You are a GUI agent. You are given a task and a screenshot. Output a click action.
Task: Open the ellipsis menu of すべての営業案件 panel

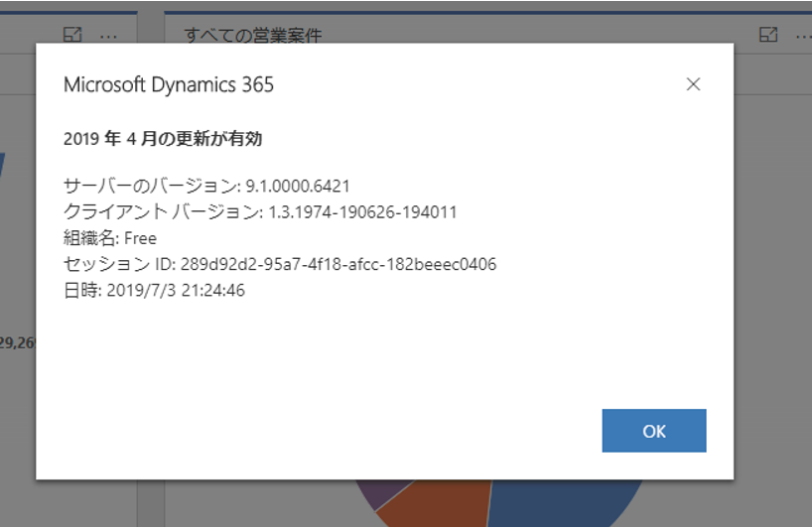pos(803,37)
